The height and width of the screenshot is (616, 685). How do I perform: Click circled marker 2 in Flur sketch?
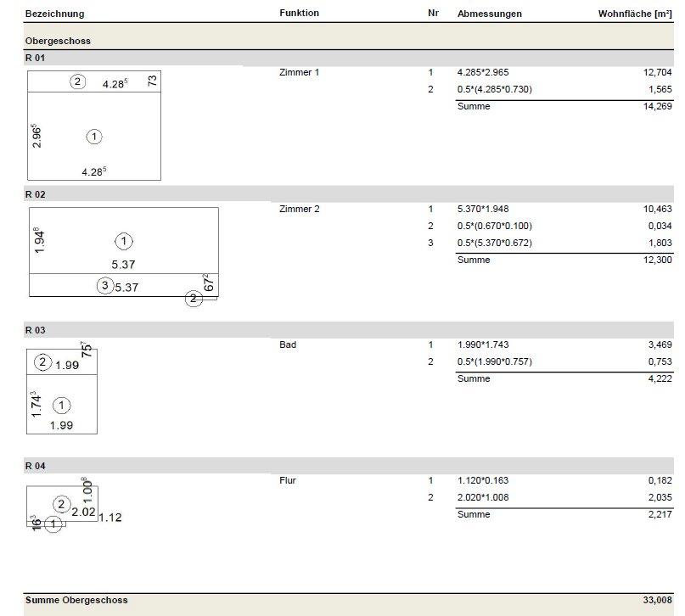(x=62, y=505)
